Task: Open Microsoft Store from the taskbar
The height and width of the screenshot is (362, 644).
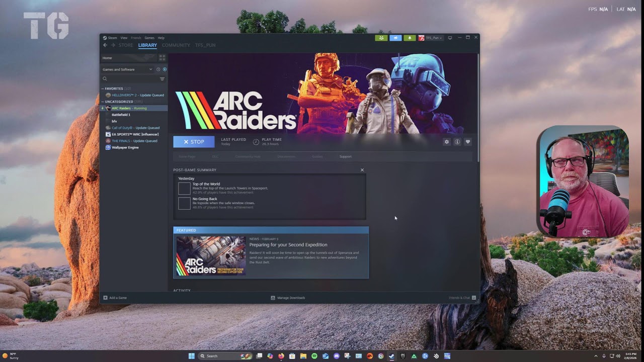Action: coord(292,356)
